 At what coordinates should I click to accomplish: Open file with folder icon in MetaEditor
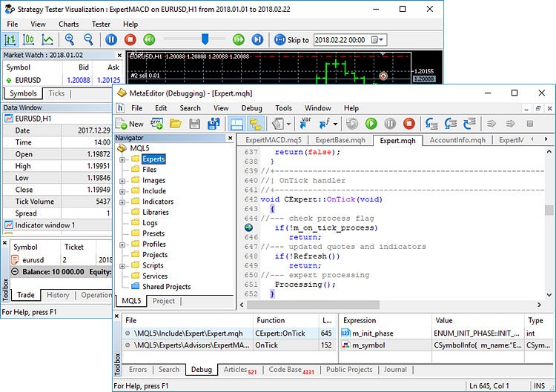point(176,124)
